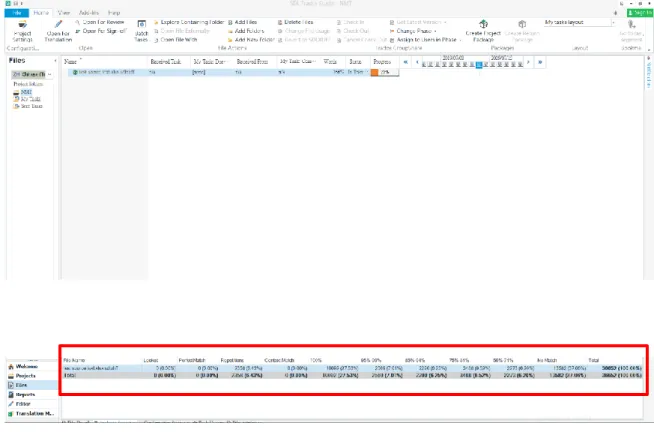654x432 pixels.
Task: Click the highlighted blue day in the timeline
Action: click(x=479, y=65)
